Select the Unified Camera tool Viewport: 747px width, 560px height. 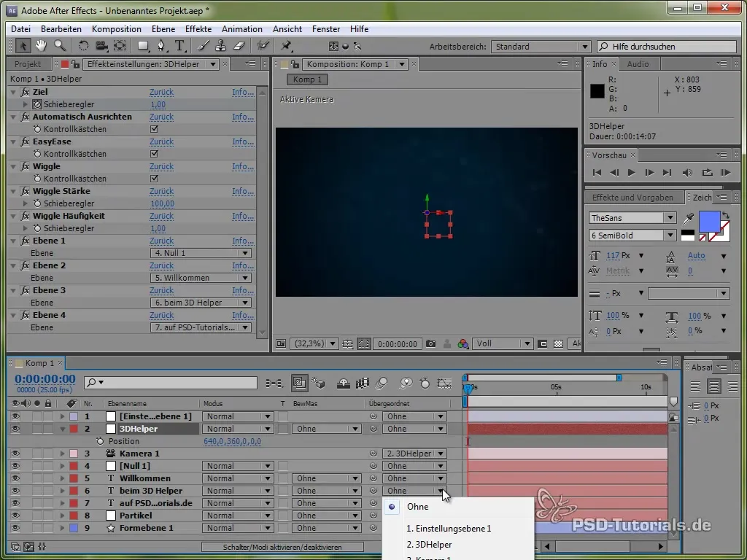(x=101, y=46)
